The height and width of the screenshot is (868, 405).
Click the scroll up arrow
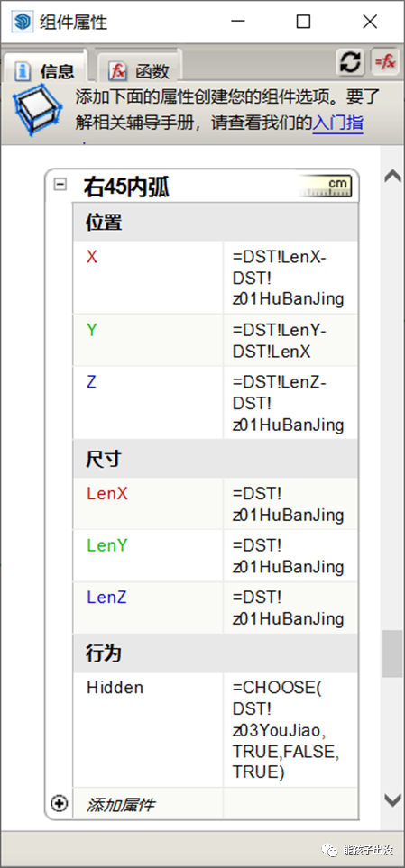click(392, 176)
